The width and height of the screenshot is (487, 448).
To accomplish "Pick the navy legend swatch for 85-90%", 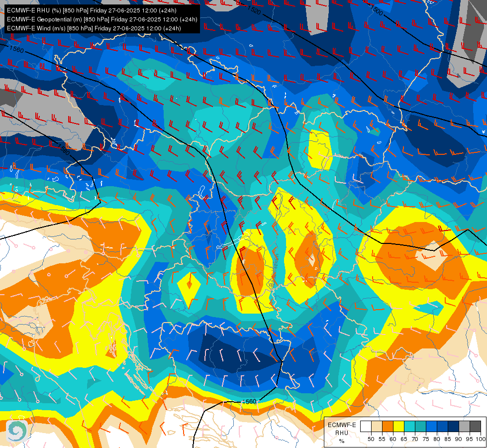I will tap(454, 426).
